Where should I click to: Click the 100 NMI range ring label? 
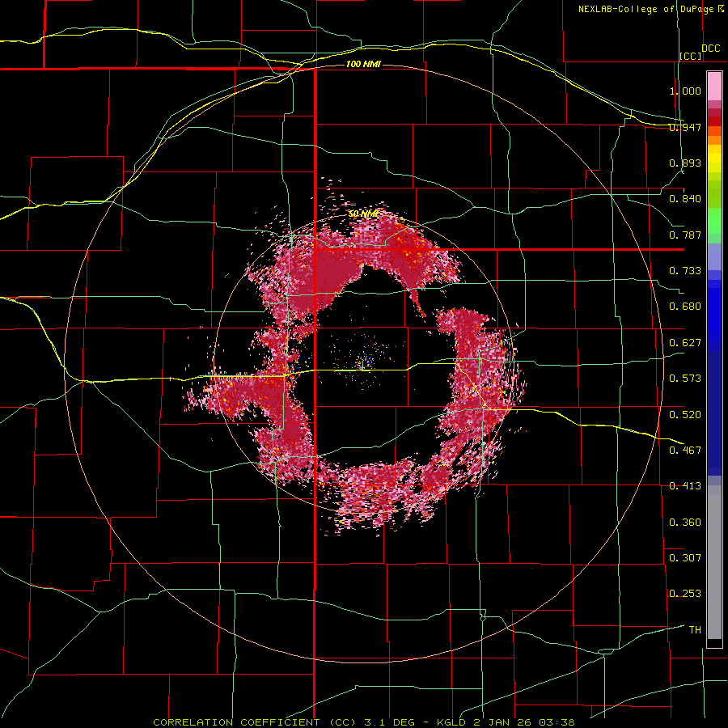[x=363, y=64]
